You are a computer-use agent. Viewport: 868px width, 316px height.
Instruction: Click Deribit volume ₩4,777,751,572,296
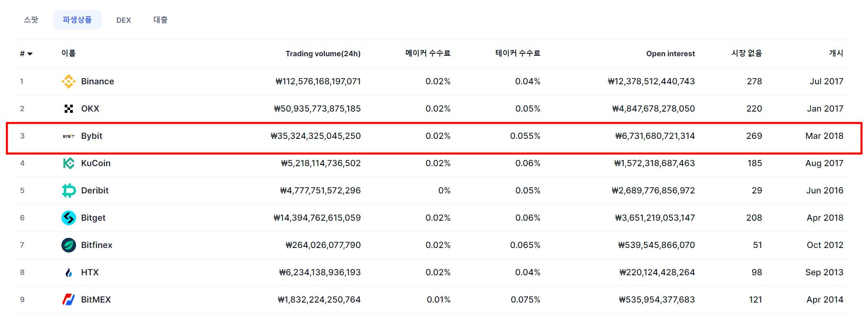pos(321,191)
